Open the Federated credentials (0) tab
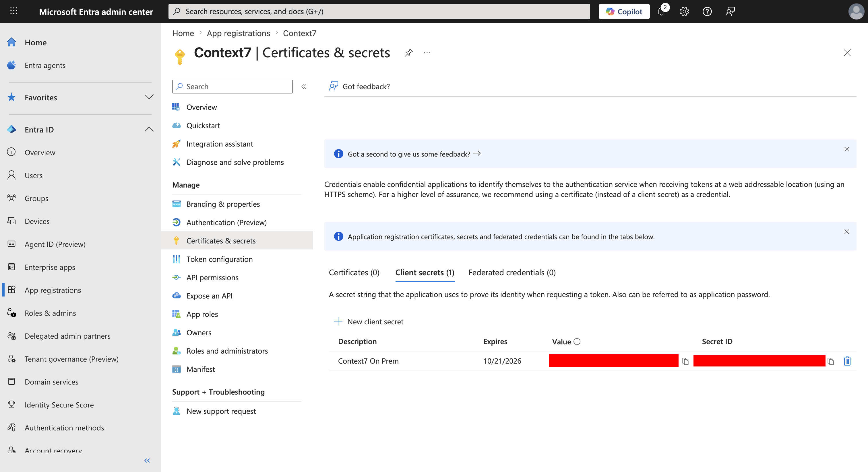The width and height of the screenshot is (868, 472). pyautogui.click(x=512, y=272)
